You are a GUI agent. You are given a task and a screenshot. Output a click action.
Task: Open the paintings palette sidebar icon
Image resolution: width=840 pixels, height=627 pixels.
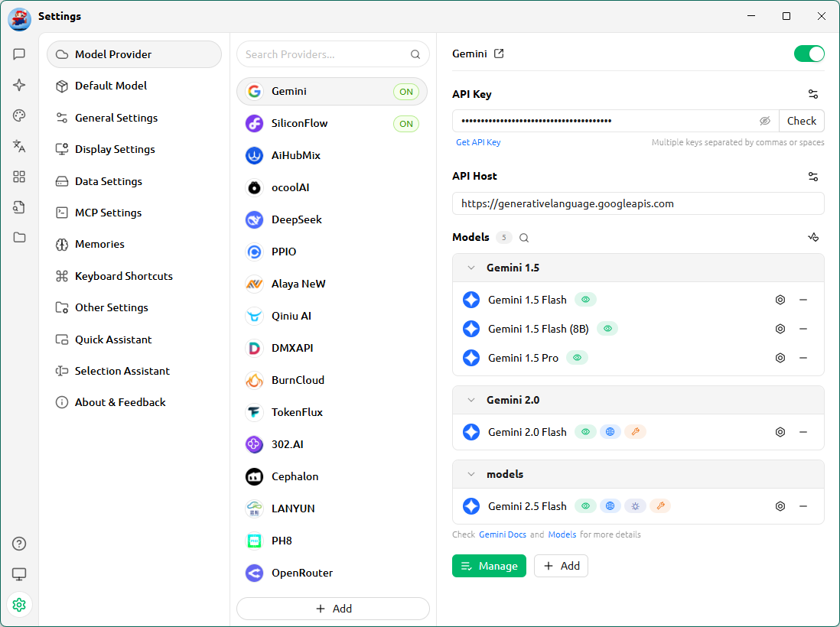[19, 115]
